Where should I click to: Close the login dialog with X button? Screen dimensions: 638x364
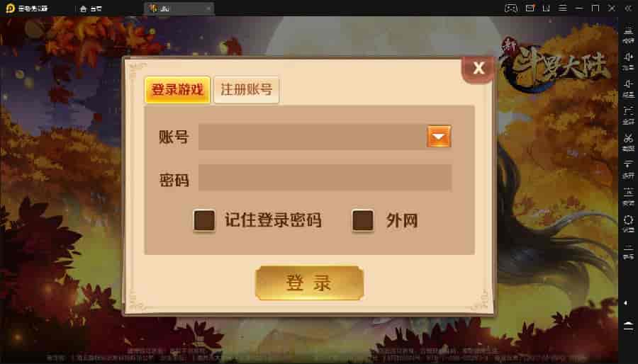pyautogui.click(x=478, y=68)
